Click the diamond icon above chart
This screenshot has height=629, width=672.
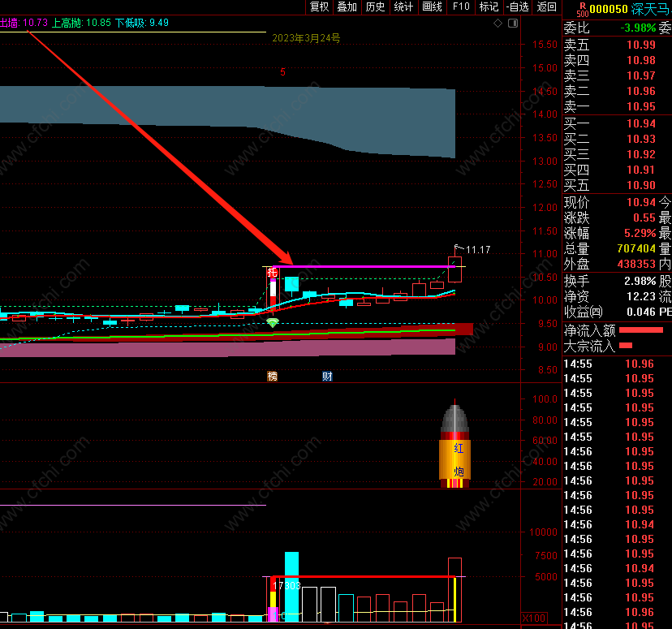pos(498,24)
